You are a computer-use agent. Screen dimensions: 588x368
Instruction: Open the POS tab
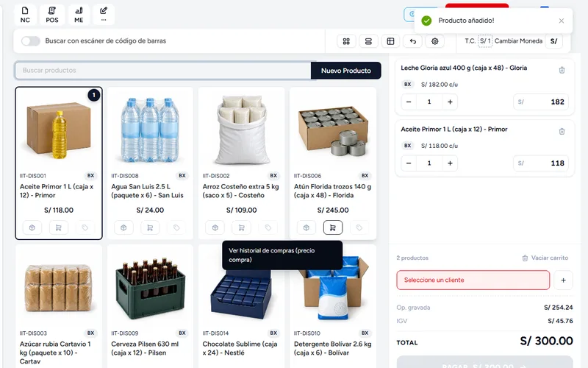[x=52, y=15]
